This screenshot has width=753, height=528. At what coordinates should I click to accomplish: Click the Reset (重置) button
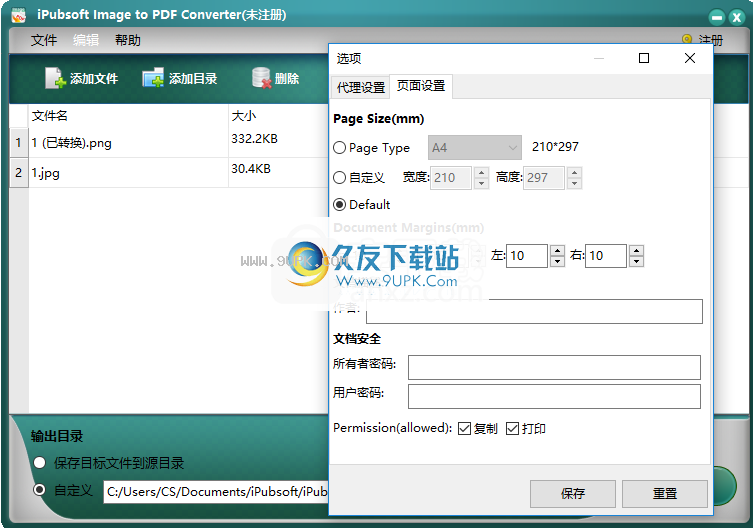coord(665,493)
